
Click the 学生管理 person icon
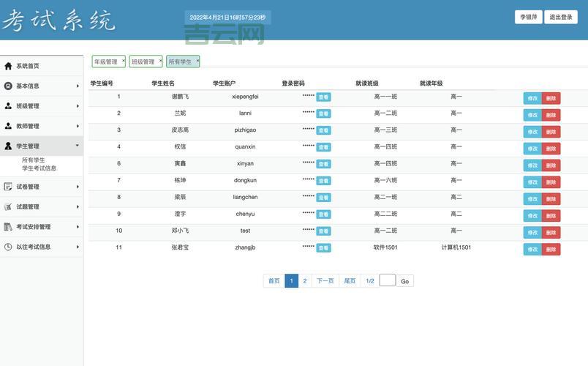tap(8, 146)
